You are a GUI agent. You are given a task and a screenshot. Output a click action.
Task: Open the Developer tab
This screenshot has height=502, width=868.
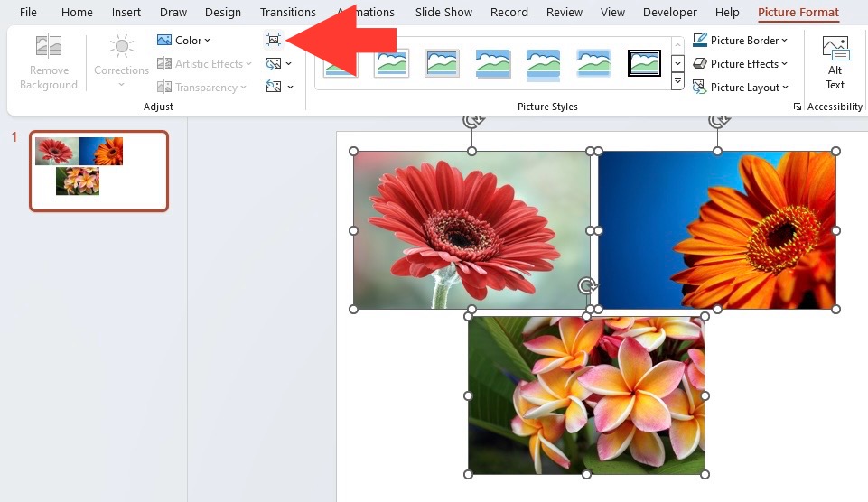click(670, 12)
